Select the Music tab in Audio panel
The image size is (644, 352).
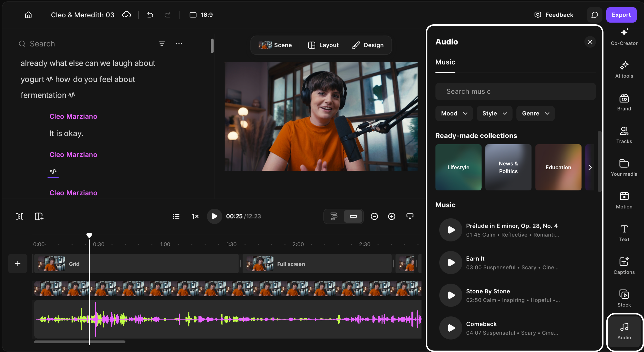pyautogui.click(x=445, y=62)
